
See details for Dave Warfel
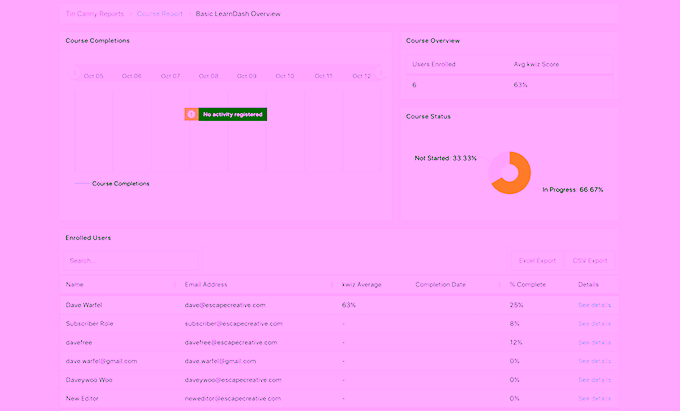[594, 305]
